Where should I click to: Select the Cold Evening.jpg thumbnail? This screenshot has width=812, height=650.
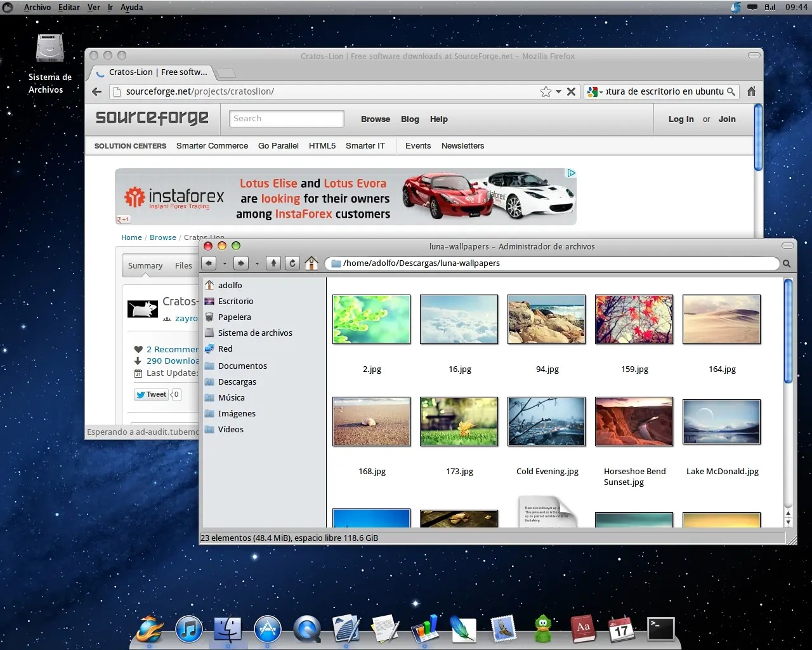547,421
